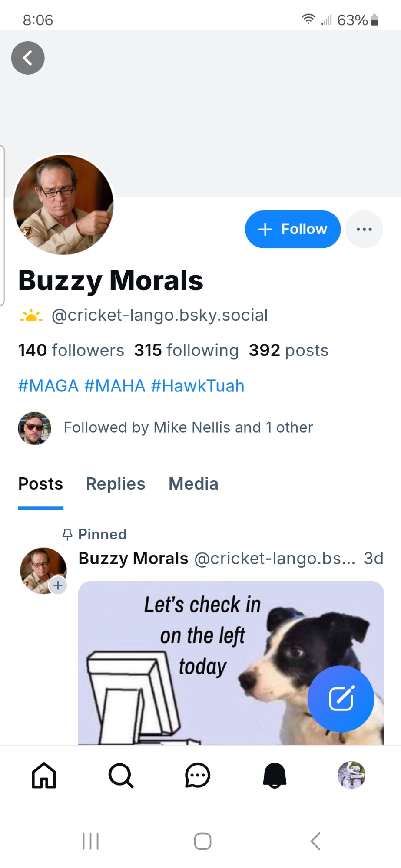Select the Posts tab

click(x=40, y=484)
